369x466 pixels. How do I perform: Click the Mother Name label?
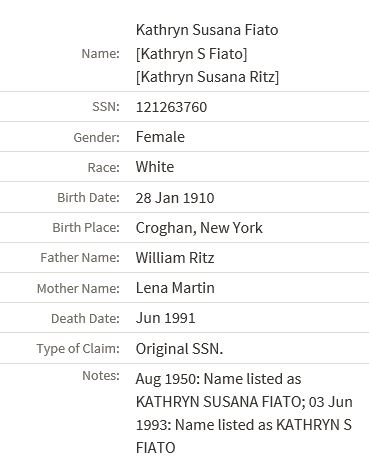coord(78,289)
